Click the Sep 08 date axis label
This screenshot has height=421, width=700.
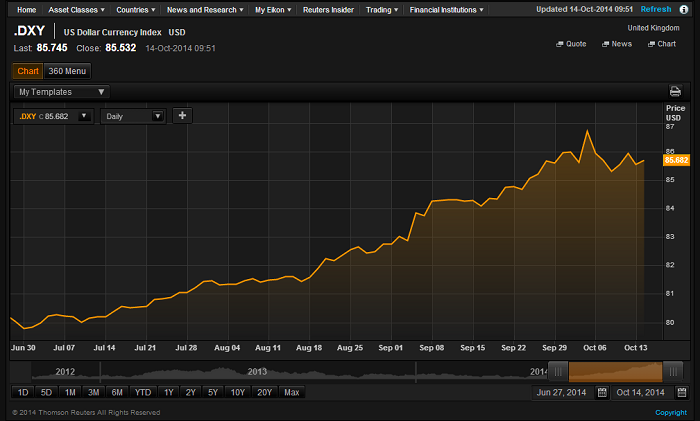click(x=432, y=348)
